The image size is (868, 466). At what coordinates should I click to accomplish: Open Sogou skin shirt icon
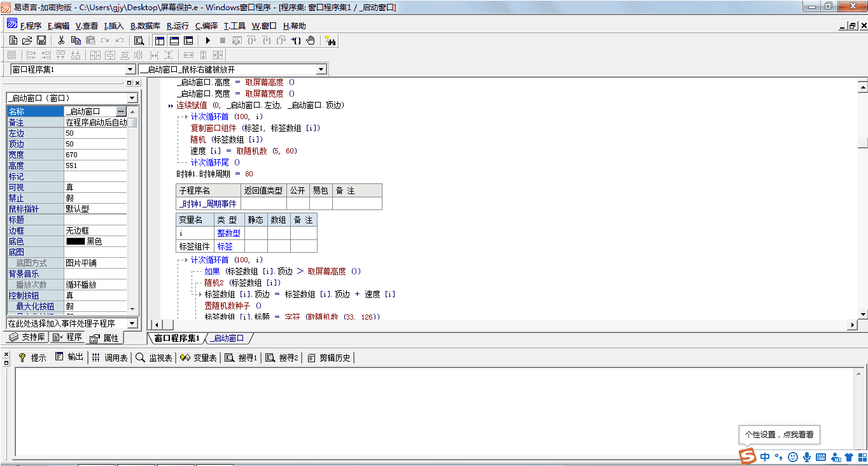849,456
